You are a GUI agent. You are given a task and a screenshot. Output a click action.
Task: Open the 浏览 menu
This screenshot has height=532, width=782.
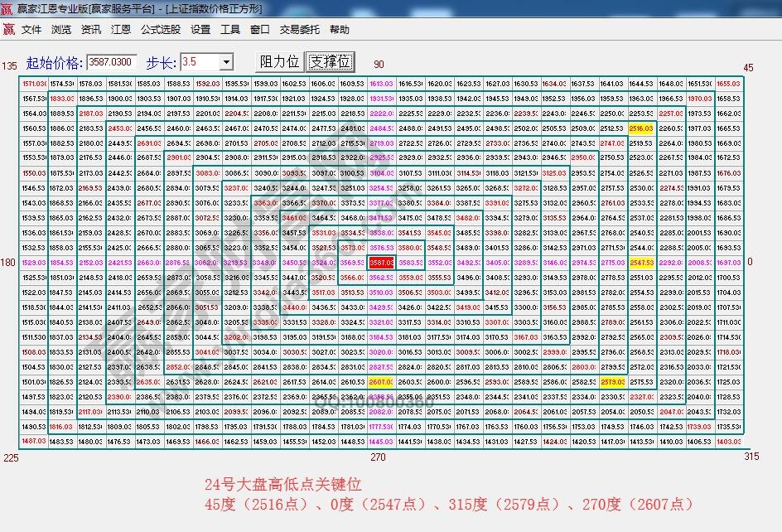point(60,29)
